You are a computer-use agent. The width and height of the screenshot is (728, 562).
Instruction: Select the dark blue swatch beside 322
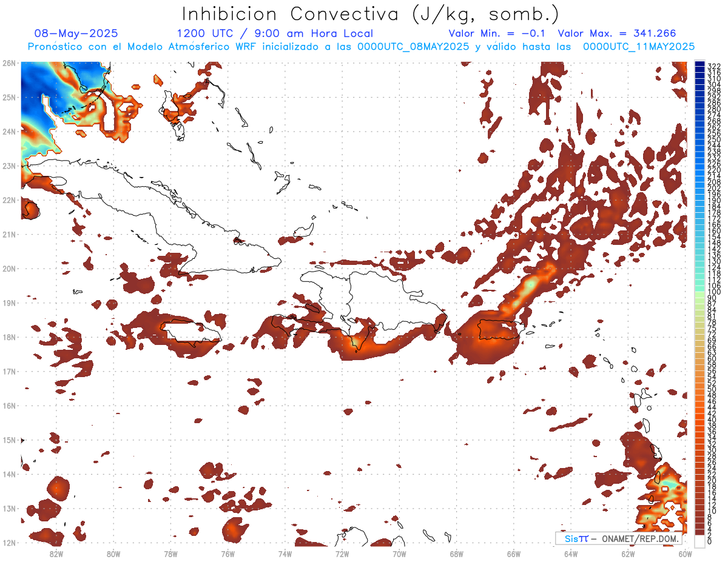coord(700,64)
